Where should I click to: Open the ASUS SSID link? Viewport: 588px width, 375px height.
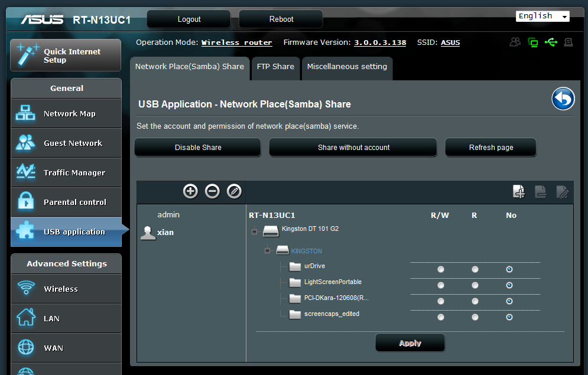click(x=450, y=43)
